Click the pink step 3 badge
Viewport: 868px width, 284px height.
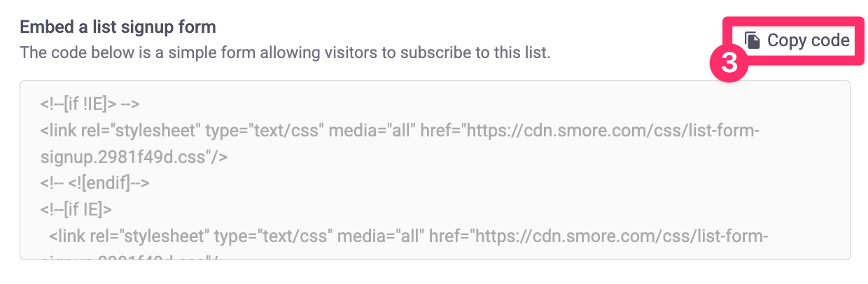(x=729, y=64)
